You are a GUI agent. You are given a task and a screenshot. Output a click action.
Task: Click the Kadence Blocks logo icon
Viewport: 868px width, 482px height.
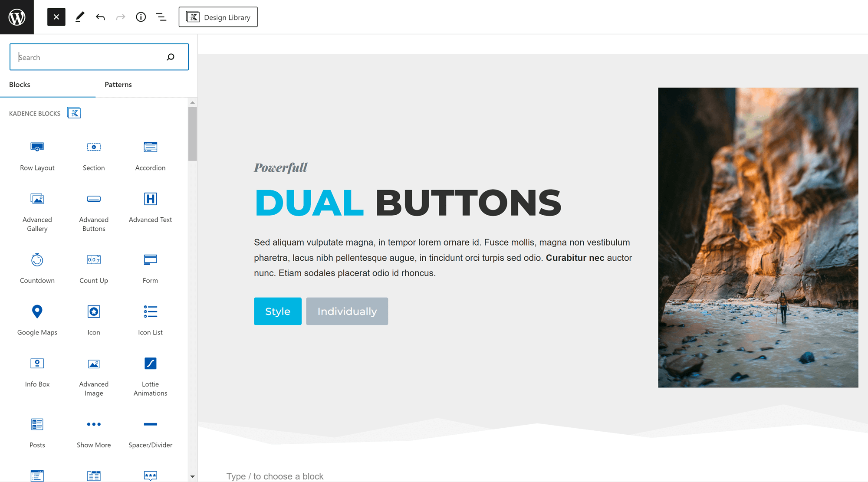(73, 113)
